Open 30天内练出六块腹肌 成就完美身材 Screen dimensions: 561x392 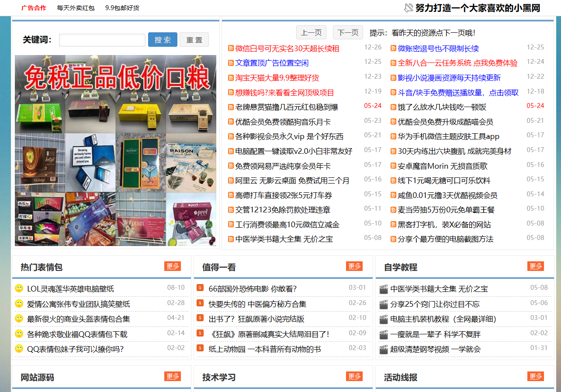454,151
